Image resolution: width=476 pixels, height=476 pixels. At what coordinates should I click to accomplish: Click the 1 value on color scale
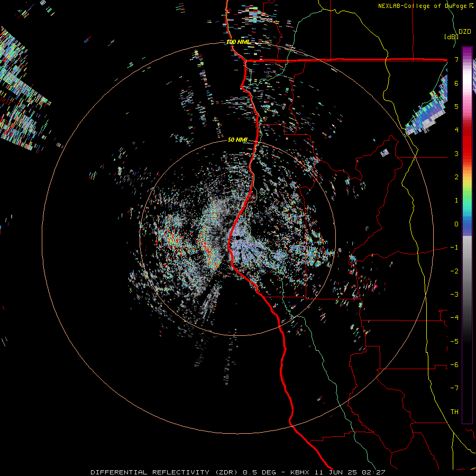pos(456,200)
